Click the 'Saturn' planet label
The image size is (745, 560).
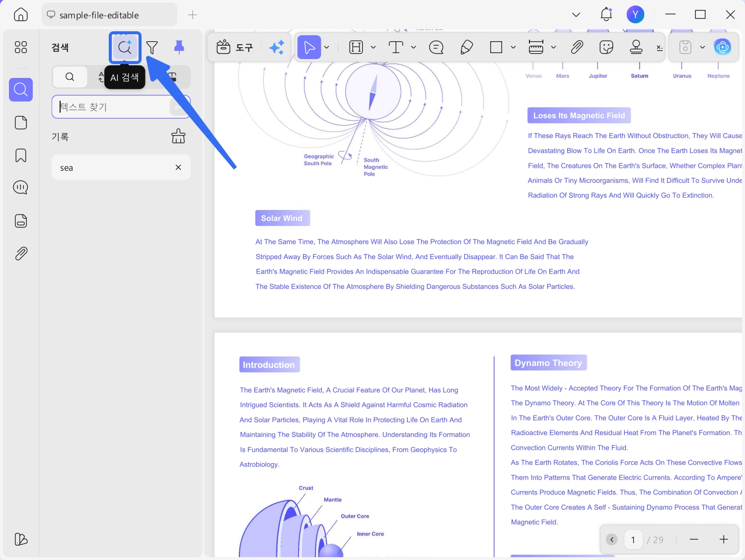click(x=640, y=76)
